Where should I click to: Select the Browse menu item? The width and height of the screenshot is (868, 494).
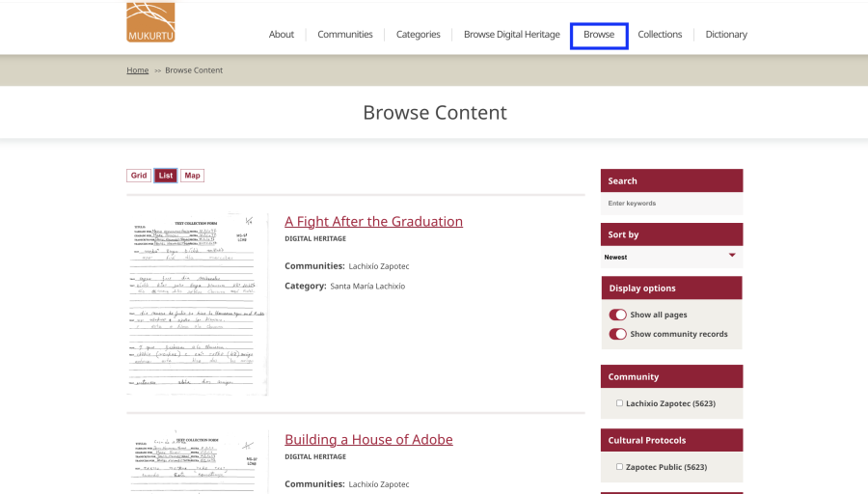click(x=599, y=35)
